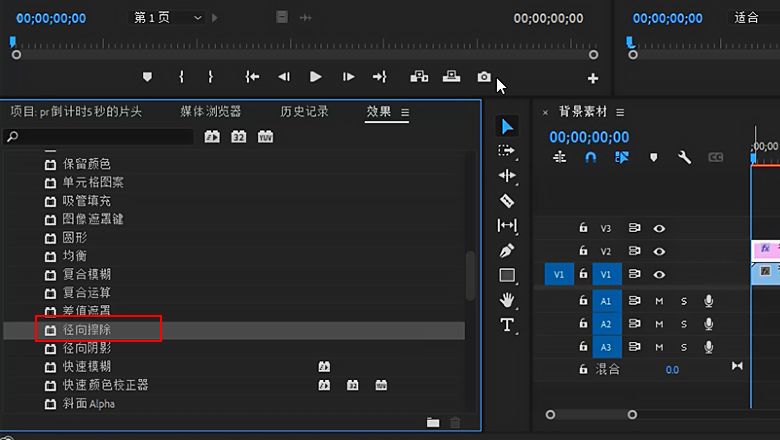Toggle sync lock for track V2
This screenshot has height=440, width=780.
634,251
